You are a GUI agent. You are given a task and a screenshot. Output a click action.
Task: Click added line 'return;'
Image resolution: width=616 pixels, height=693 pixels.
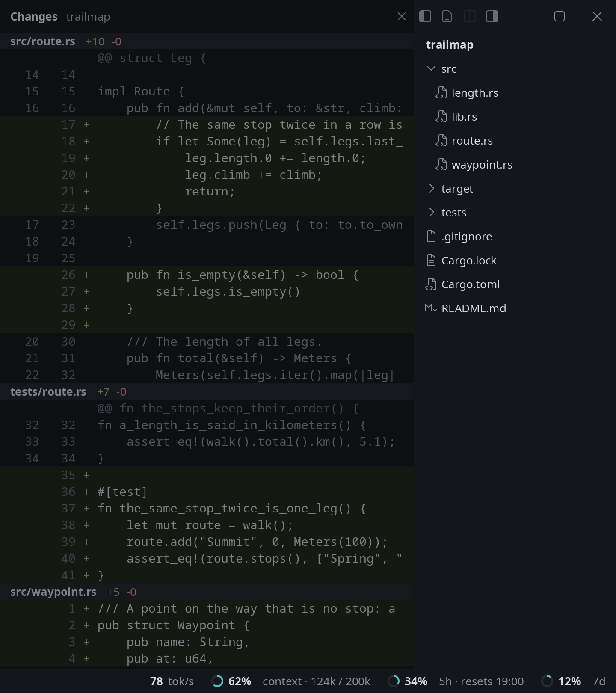coord(207,191)
